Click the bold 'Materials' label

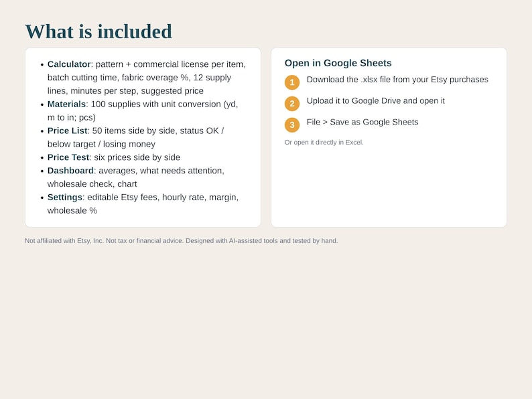[x=66, y=104]
